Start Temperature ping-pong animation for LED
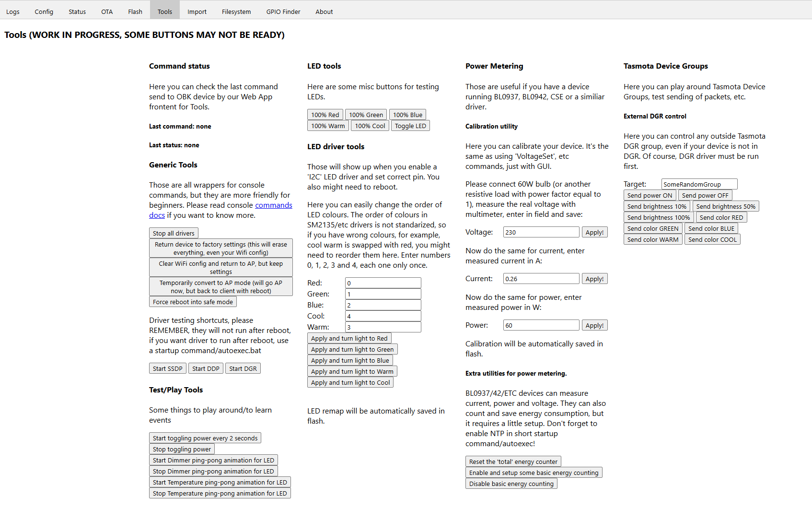 coord(220,482)
